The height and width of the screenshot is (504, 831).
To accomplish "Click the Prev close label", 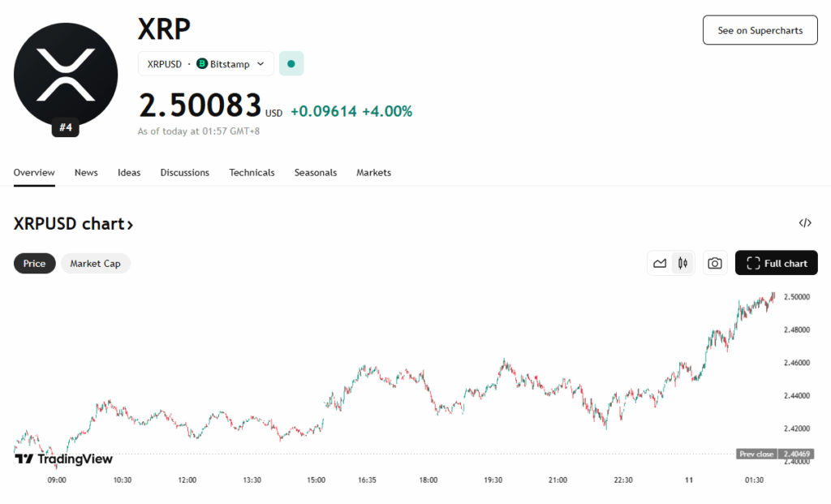I will pos(756,454).
